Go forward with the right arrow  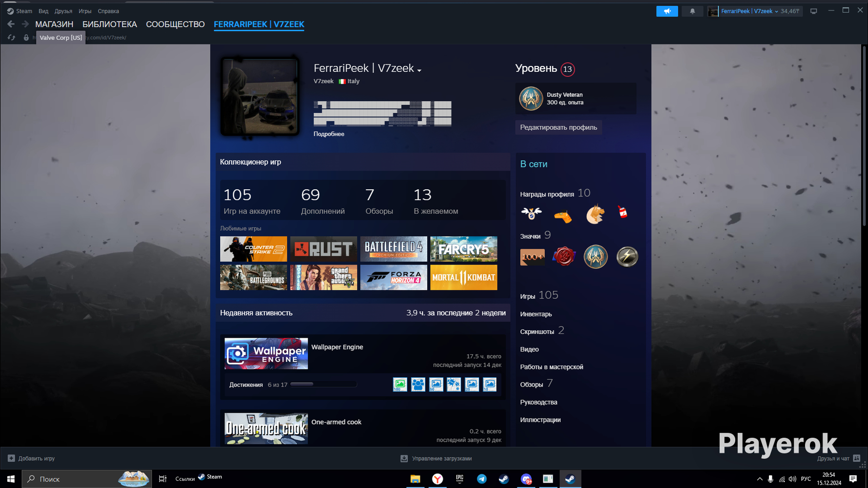pos(25,24)
